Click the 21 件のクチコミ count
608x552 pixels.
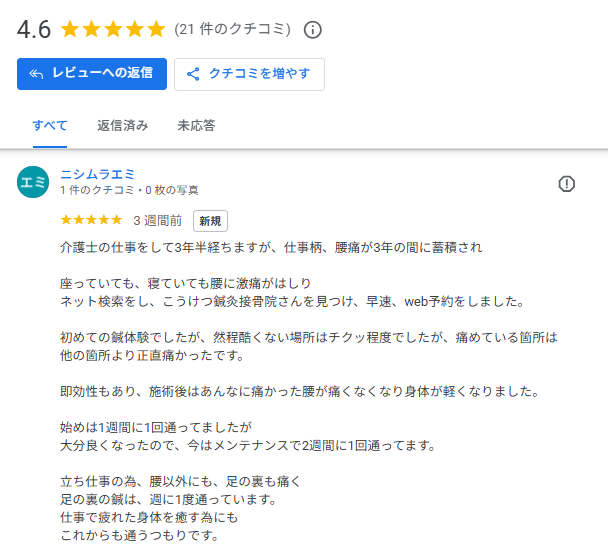[233, 29]
